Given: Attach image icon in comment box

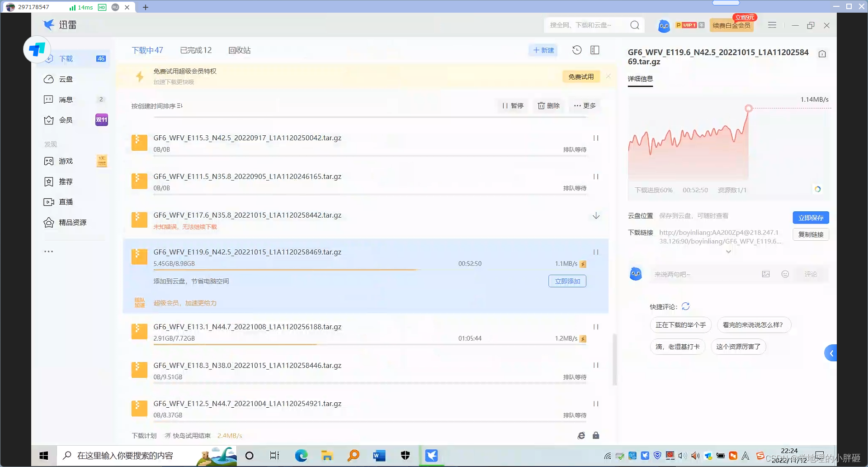Looking at the screenshot, I should [766, 274].
